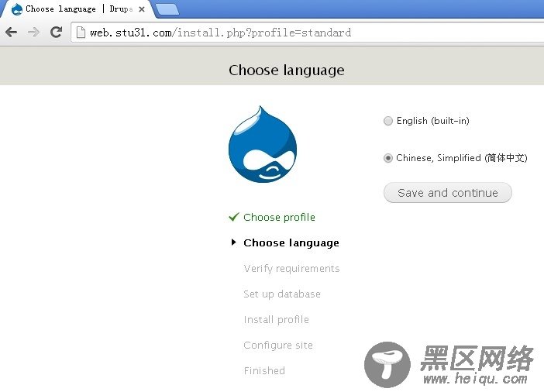Click the page icon in the address bar
This screenshot has width=544, height=392.
81,33
